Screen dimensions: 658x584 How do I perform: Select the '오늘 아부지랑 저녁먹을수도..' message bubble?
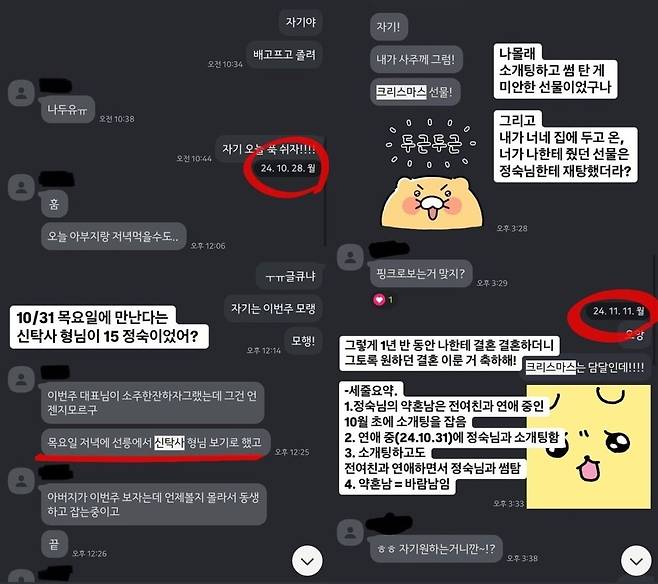(x=113, y=236)
